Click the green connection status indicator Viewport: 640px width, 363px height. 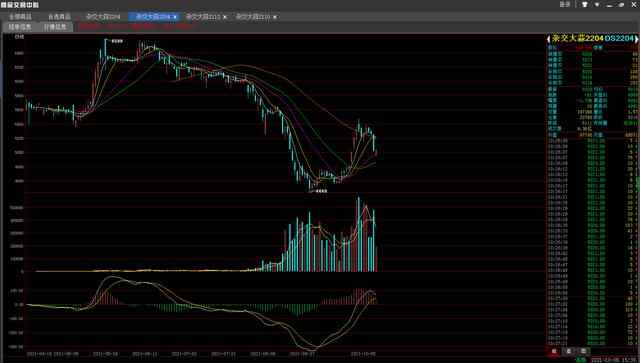[581, 360]
